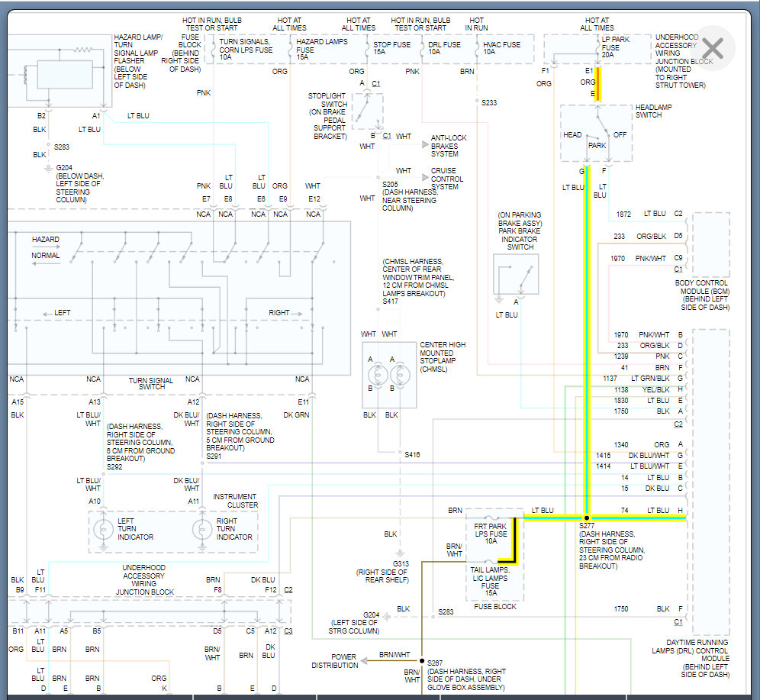Click the 'S291' splice label
Image resolution: width=760 pixels, height=700 pixels.
point(214,456)
